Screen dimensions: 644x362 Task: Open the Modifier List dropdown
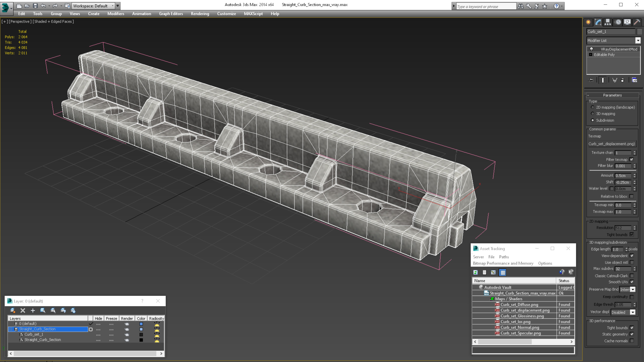click(x=638, y=40)
